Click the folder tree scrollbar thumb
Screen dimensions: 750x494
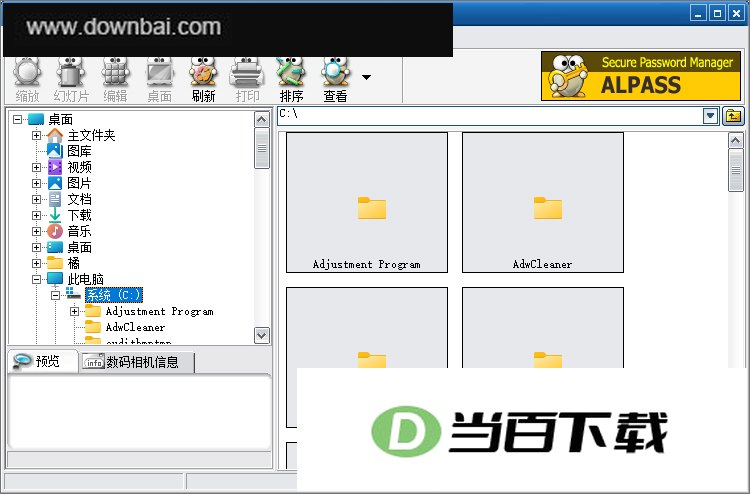pos(262,148)
